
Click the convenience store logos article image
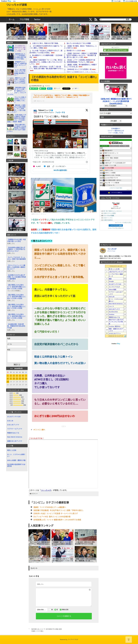coord(64,195)
